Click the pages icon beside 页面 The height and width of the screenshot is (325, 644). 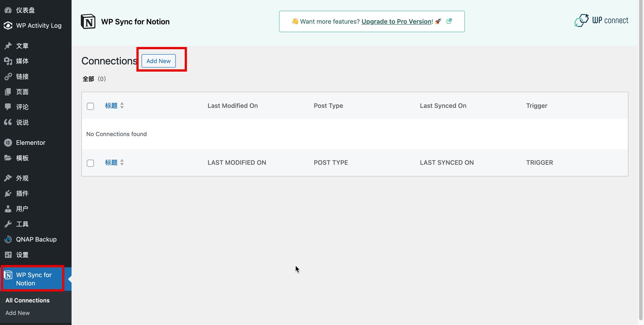(8, 92)
